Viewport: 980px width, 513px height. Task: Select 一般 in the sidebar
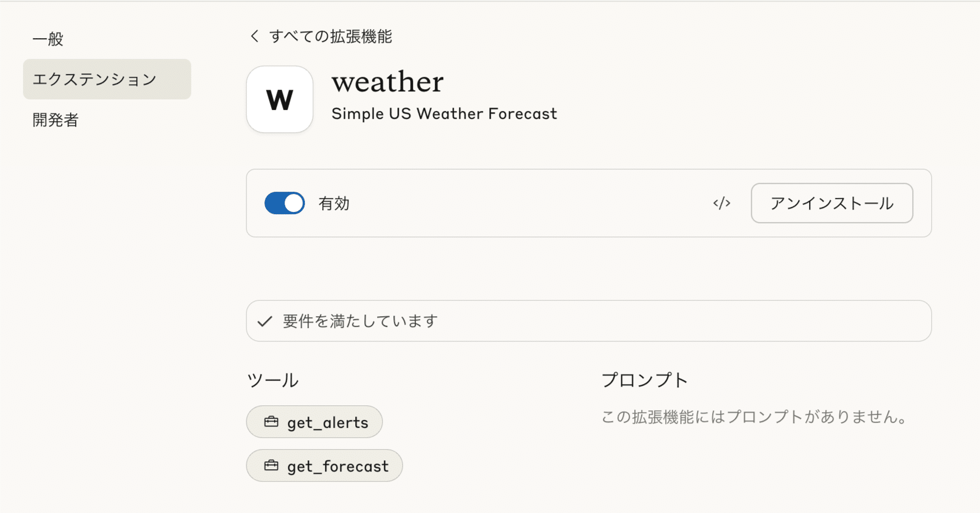tap(48, 39)
